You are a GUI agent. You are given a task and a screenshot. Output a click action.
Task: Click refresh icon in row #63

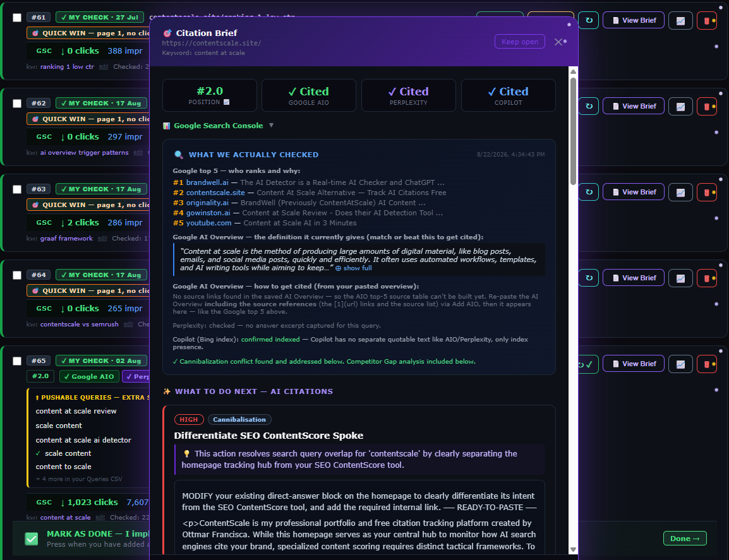tap(589, 192)
